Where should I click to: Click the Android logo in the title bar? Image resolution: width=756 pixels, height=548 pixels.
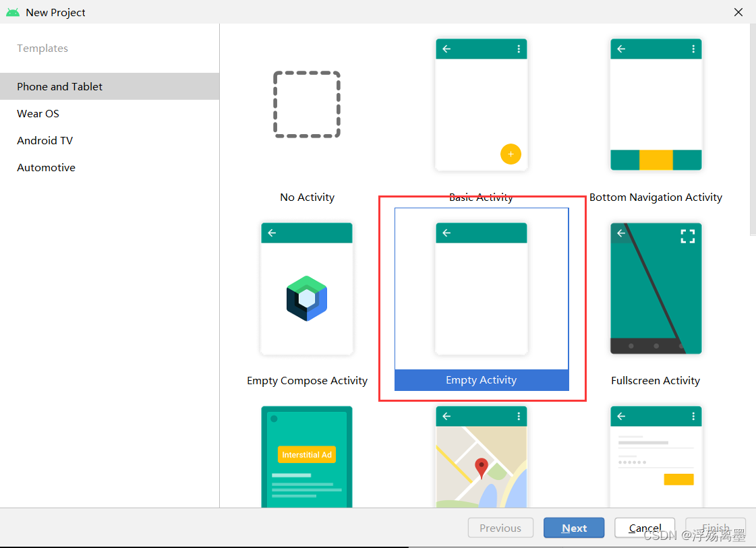click(13, 12)
